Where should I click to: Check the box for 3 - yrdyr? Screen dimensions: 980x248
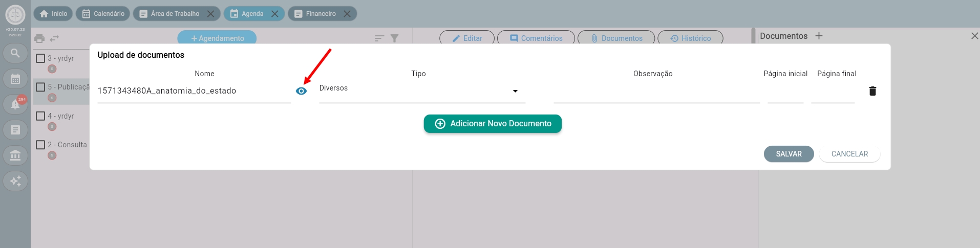[40, 58]
